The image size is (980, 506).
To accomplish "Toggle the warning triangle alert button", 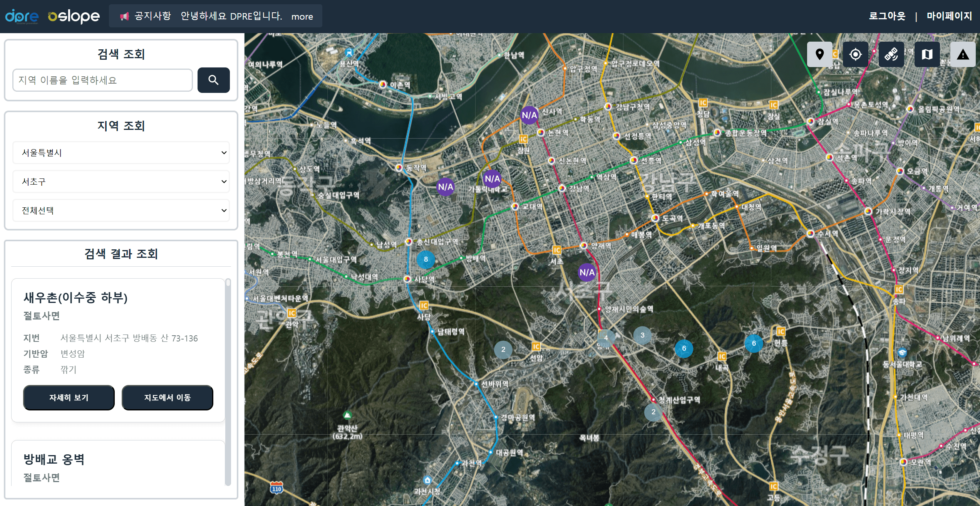I will (963, 54).
